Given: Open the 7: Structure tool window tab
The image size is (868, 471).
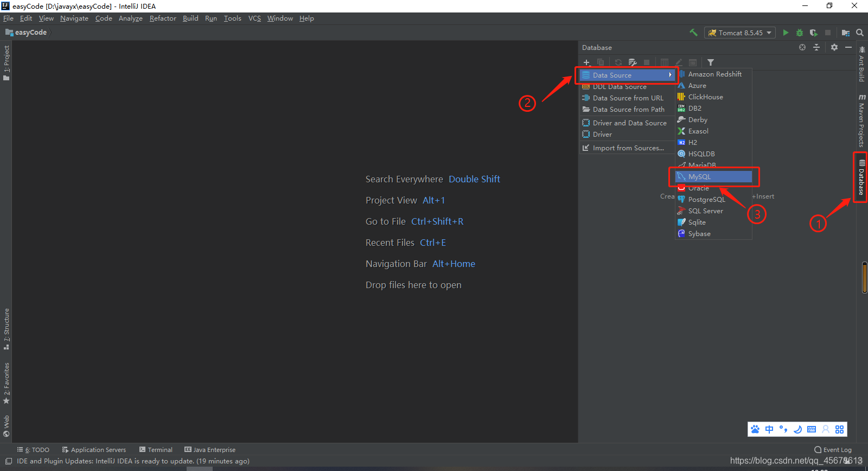Looking at the screenshot, I should tap(7, 329).
